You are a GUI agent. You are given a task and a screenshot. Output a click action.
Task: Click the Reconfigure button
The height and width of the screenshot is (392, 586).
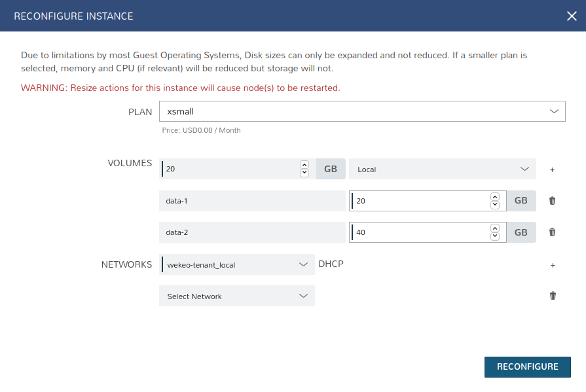point(527,367)
